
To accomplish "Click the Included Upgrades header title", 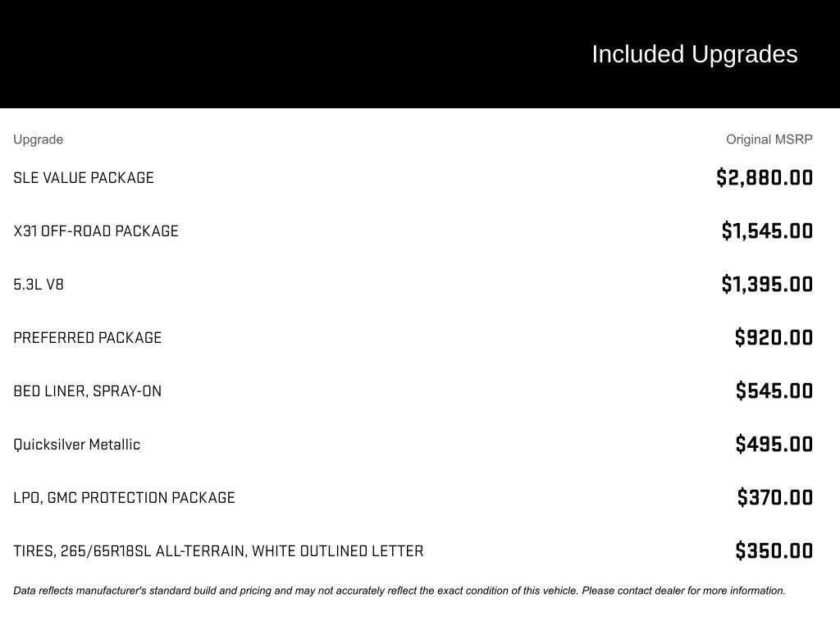I will coord(694,55).
